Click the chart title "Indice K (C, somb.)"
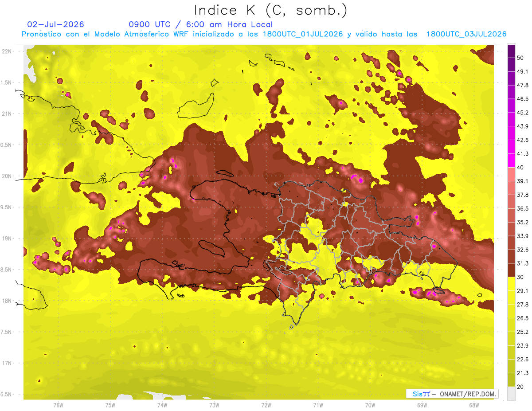532x411 pixels. (271, 10)
